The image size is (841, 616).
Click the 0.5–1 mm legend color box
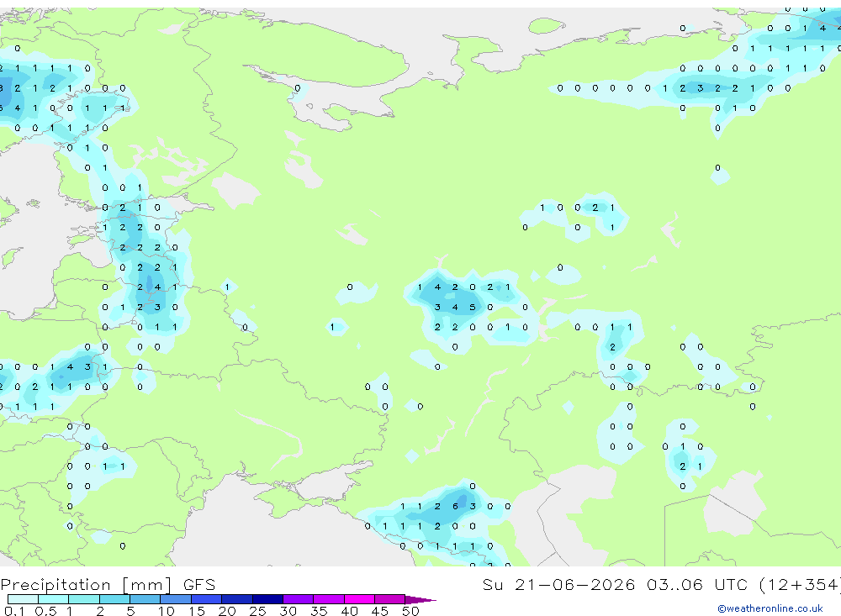(x=54, y=599)
